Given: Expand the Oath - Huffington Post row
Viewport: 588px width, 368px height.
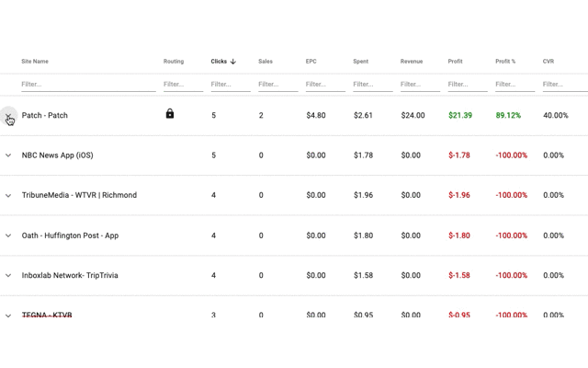Looking at the screenshot, I should click(8, 236).
